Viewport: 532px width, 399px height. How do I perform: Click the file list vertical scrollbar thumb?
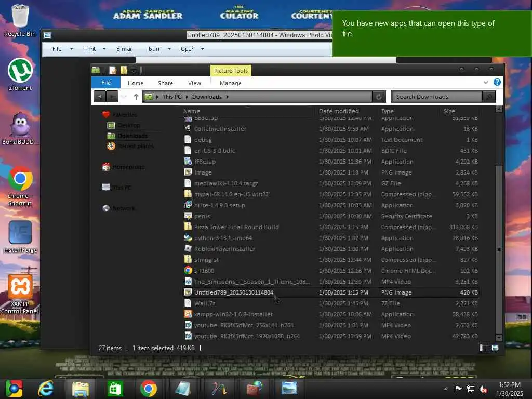pyautogui.click(x=498, y=249)
